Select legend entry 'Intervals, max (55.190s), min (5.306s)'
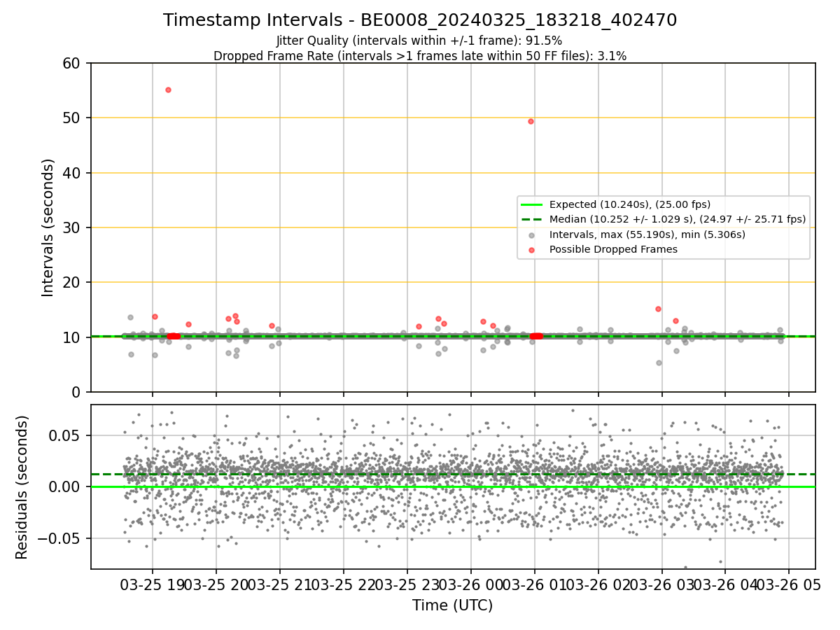This screenshot has width=840, height=630. [647, 234]
